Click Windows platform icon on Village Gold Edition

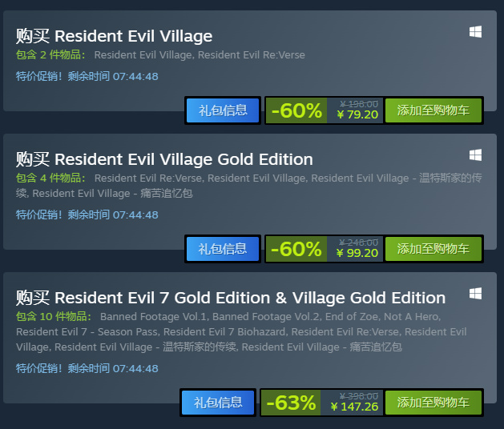(x=475, y=155)
